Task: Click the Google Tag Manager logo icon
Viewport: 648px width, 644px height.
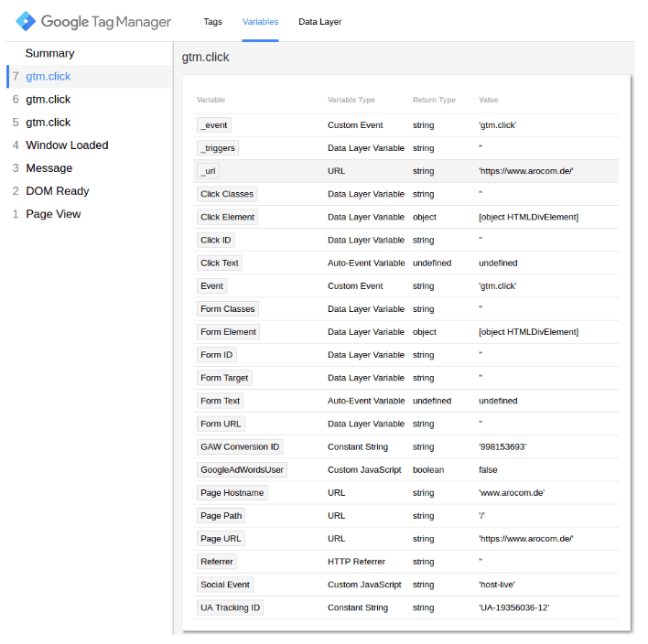Action: 26,21
